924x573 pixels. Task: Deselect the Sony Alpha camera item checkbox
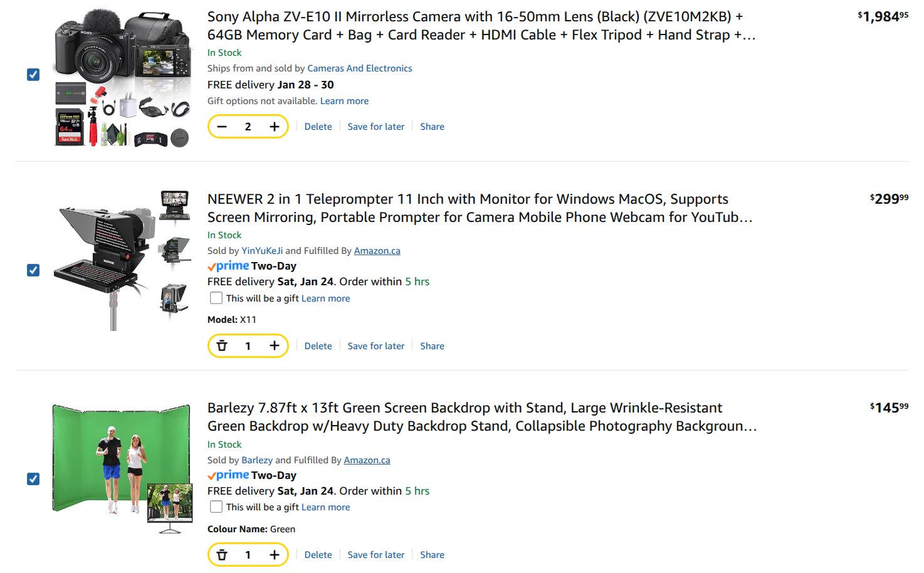(33, 75)
